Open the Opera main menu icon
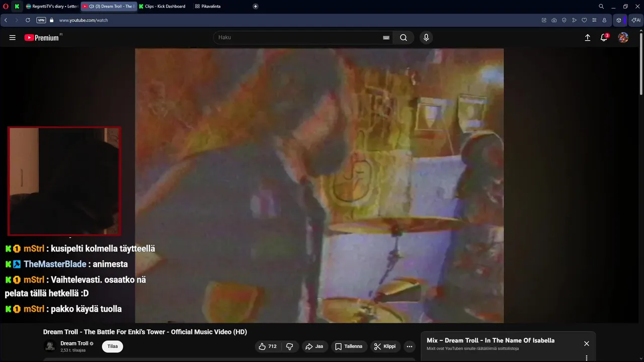Screen dimensions: 644x362 point(5,6)
